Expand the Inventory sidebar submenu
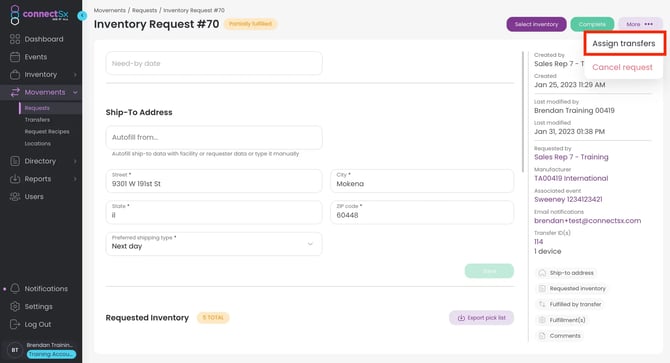Viewport: 670px width, 363px height. tap(75, 75)
